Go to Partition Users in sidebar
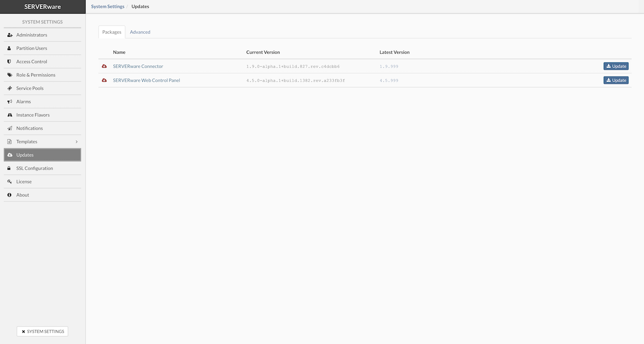644x344 pixels. click(x=32, y=48)
